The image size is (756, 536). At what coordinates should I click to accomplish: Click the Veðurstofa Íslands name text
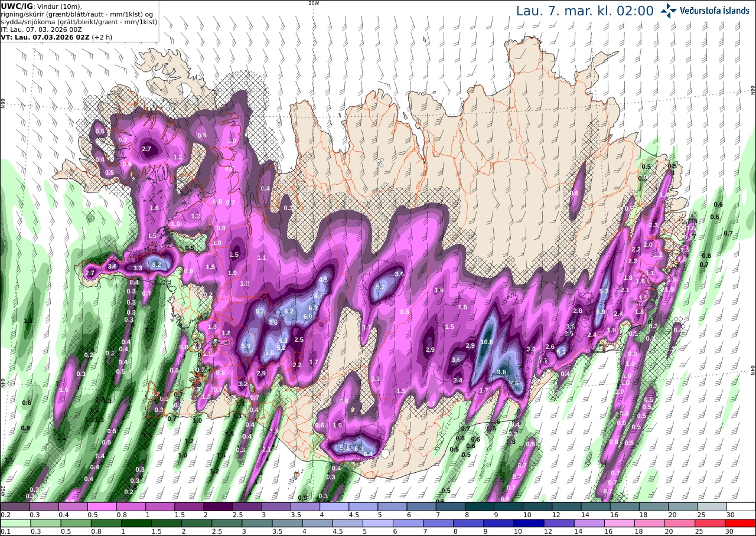tap(714, 11)
